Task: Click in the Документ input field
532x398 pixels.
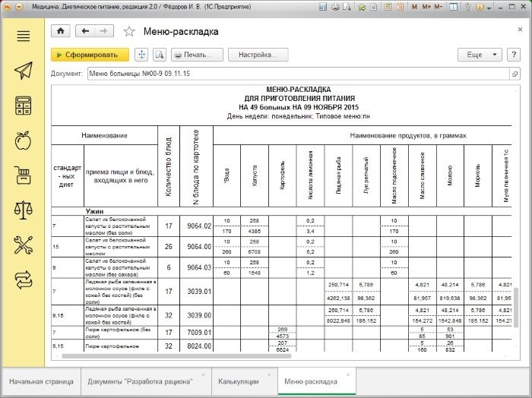Action: (x=299, y=74)
